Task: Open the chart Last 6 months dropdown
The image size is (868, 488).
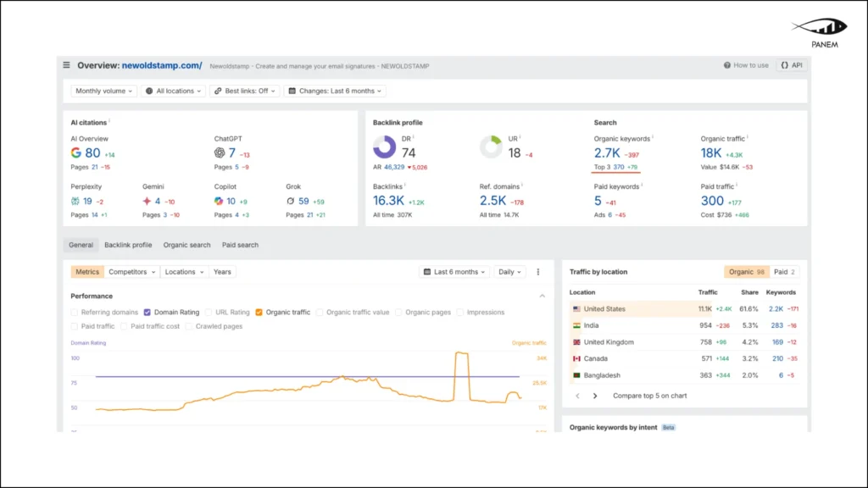Action: tap(454, 272)
